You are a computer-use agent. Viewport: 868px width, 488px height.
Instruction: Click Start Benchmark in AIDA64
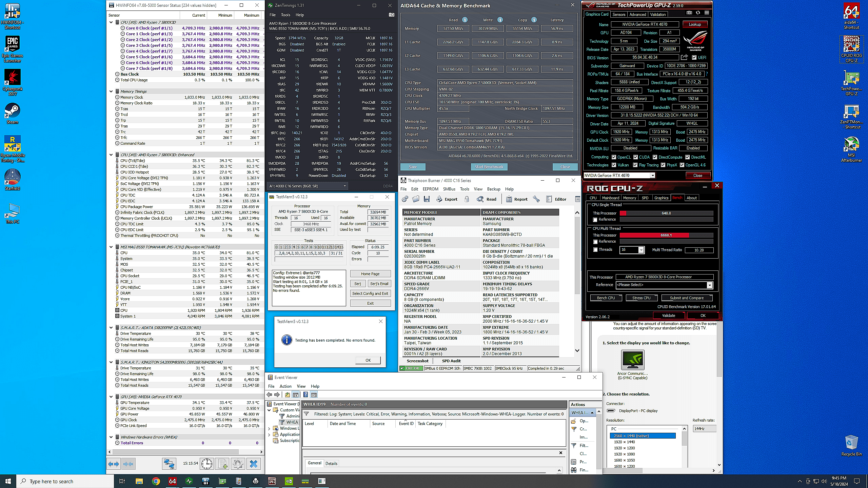tap(489, 167)
